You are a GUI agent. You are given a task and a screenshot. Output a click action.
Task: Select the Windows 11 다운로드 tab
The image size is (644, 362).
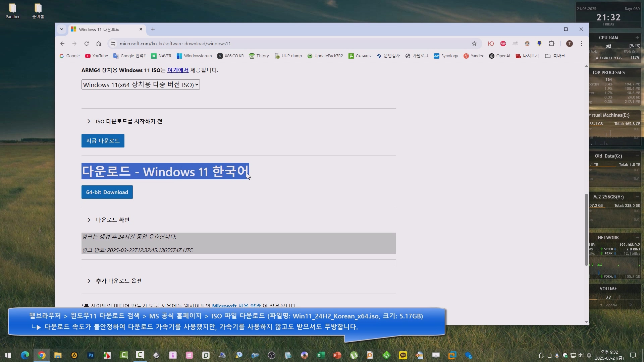coord(107,29)
